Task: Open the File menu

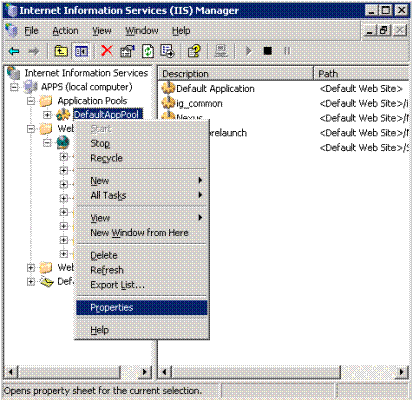Action: 31,31
